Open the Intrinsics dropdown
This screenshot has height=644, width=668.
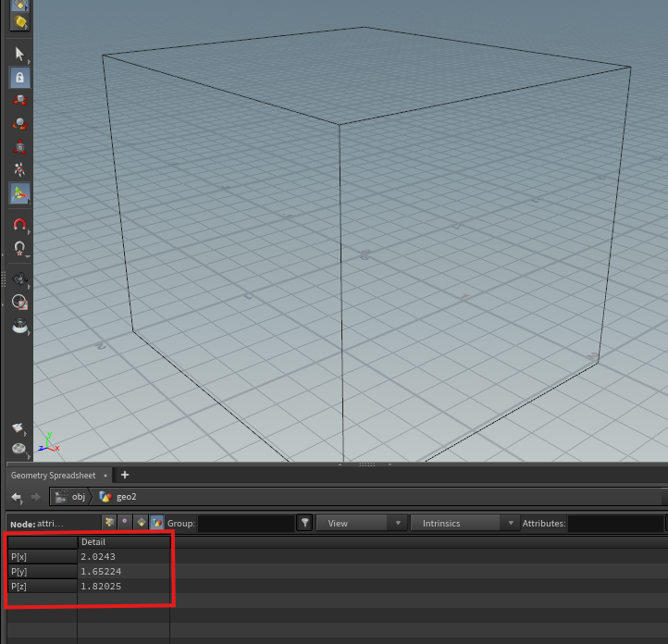click(464, 523)
